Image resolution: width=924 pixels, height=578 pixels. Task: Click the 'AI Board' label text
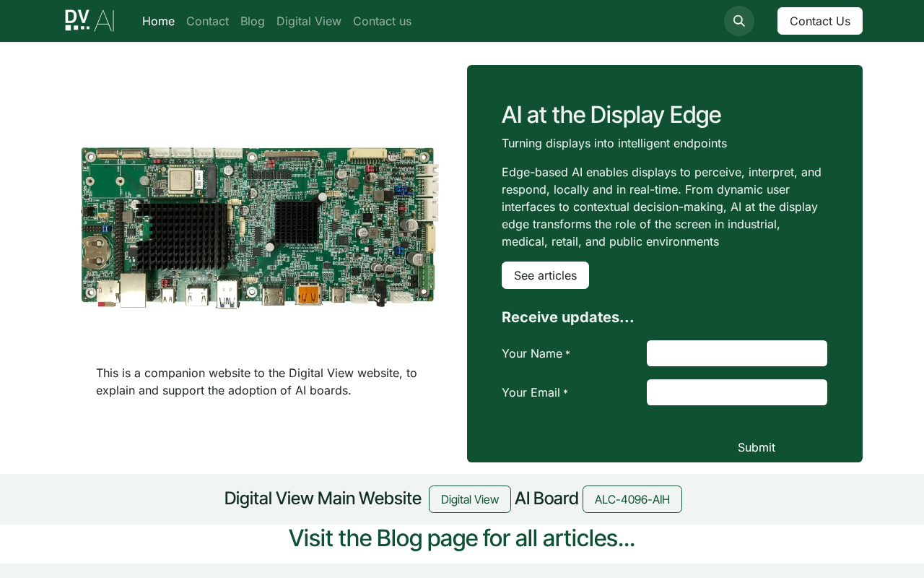546,499
